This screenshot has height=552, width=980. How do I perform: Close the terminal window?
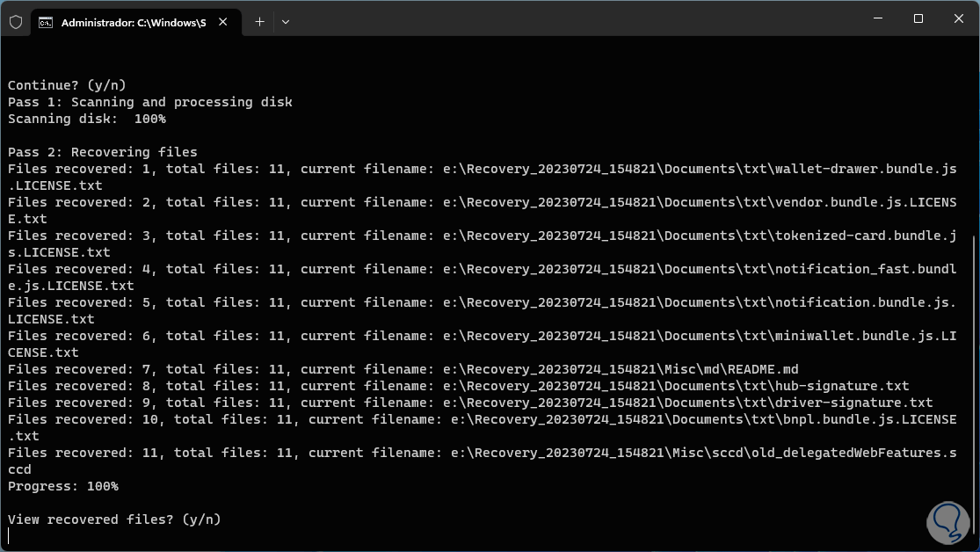coord(957,18)
